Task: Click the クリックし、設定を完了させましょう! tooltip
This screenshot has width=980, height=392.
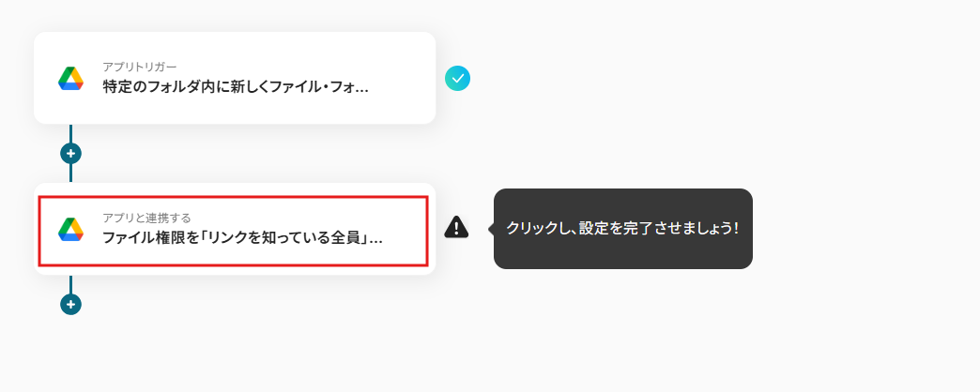Action: point(623,229)
